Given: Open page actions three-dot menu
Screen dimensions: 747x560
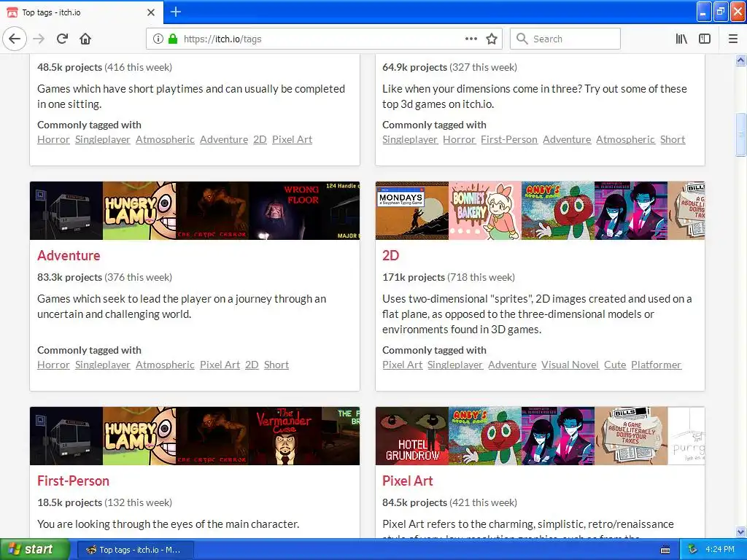Looking at the screenshot, I should pyautogui.click(x=471, y=39).
